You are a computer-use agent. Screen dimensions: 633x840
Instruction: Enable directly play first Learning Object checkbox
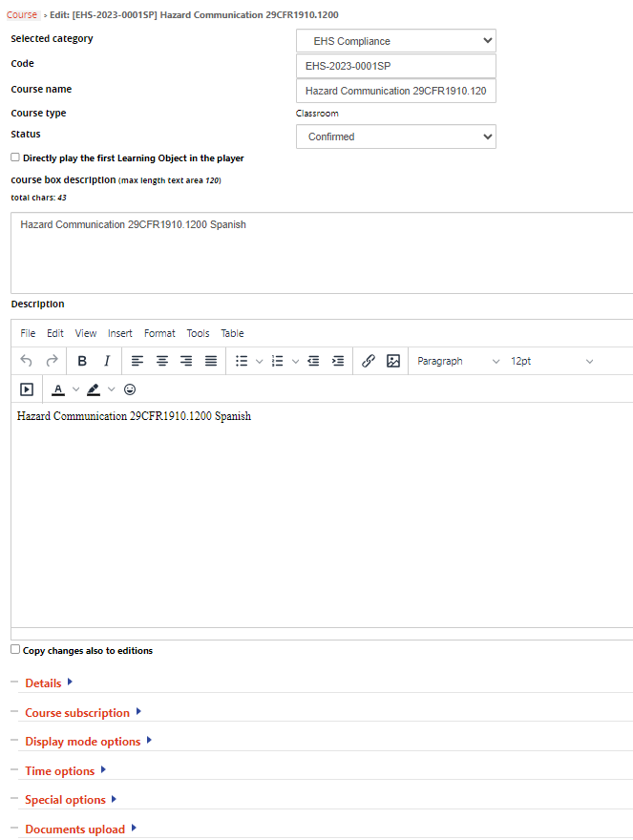15,157
